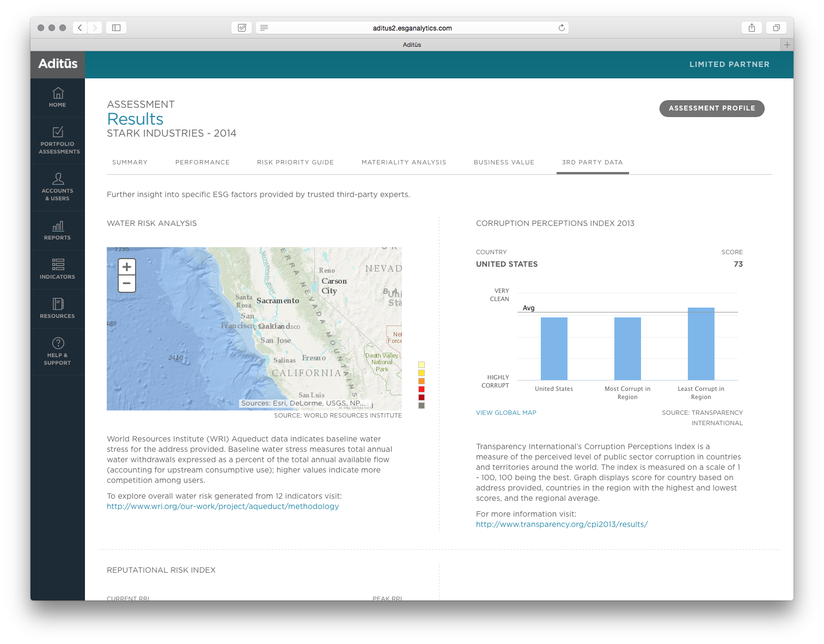Open the Reports sidebar item
824x644 pixels.
[58, 230]
